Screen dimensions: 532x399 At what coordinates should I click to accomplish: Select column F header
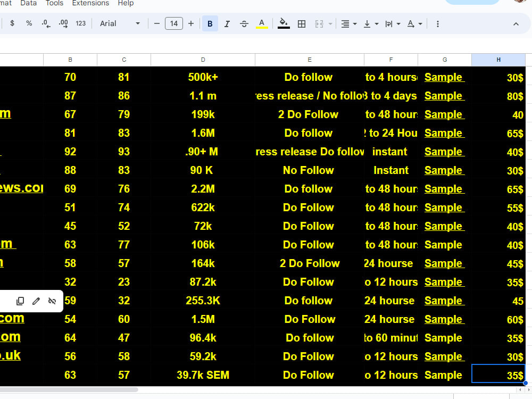(x=391, y=60)
